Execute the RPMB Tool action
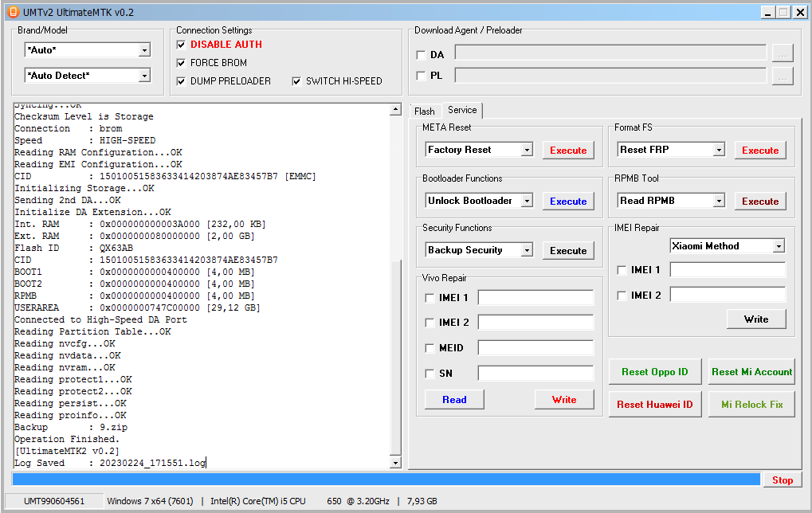 coord(760,202)
